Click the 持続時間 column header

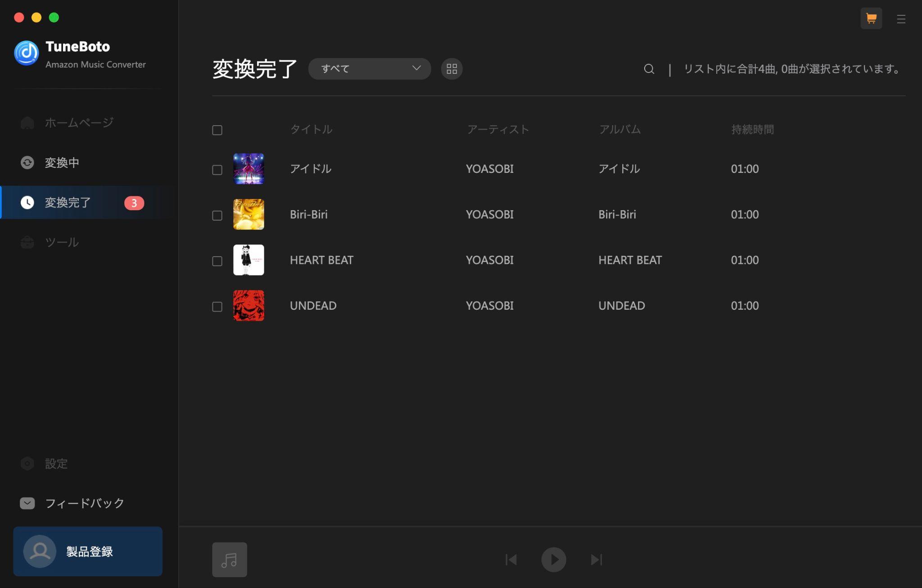coord(752,130)
